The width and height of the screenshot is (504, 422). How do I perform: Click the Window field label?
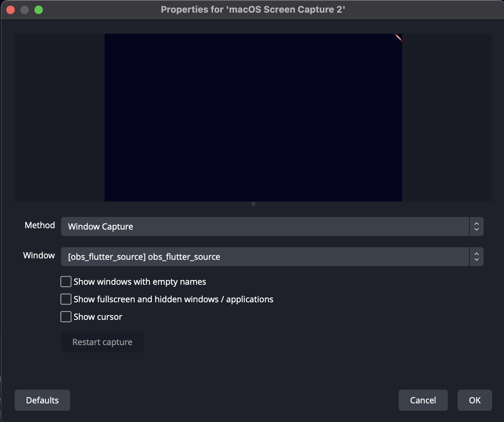coord(39,256)
